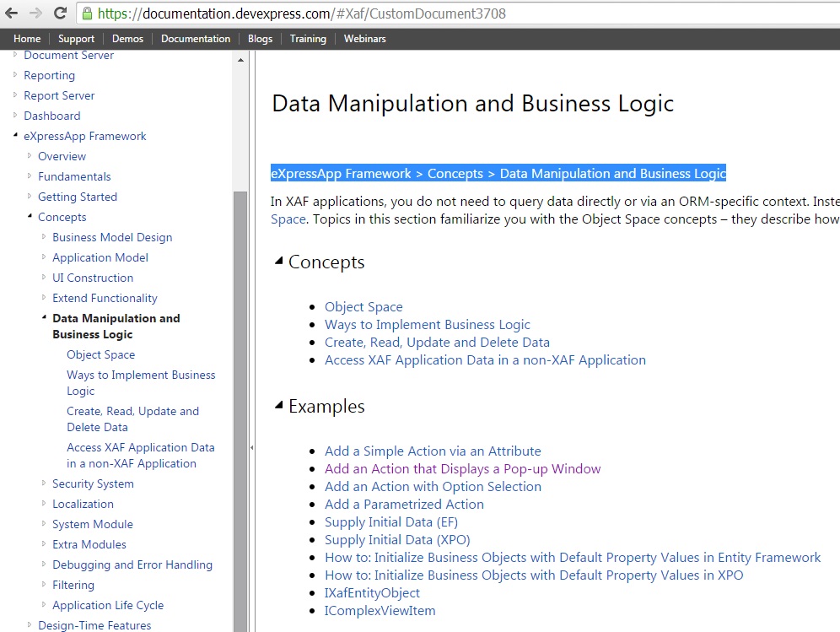Click the sidebar vertical scrollbar thumb
Screen dimensions: 840x632
[x=240, y=411]
